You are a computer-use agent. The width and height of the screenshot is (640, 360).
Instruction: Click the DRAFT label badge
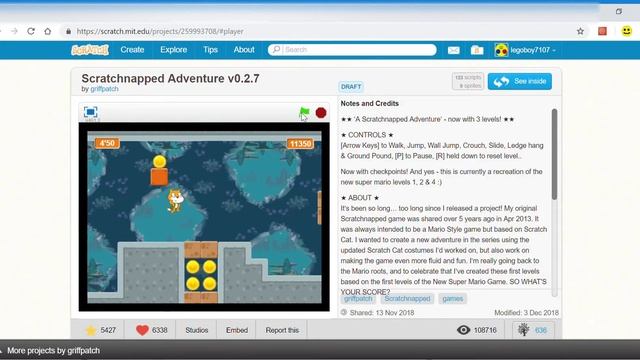point(351,87)
